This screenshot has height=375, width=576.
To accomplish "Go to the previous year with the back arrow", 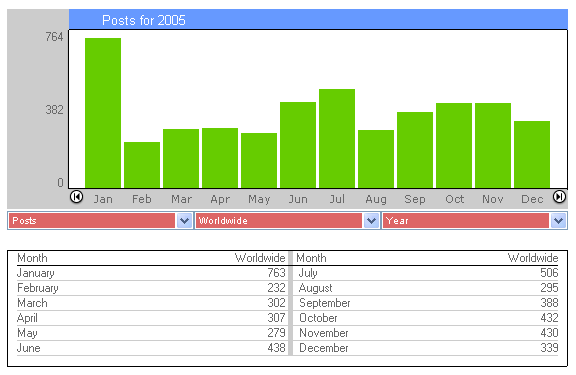I will pyautogui.click(x=76, y=197).
